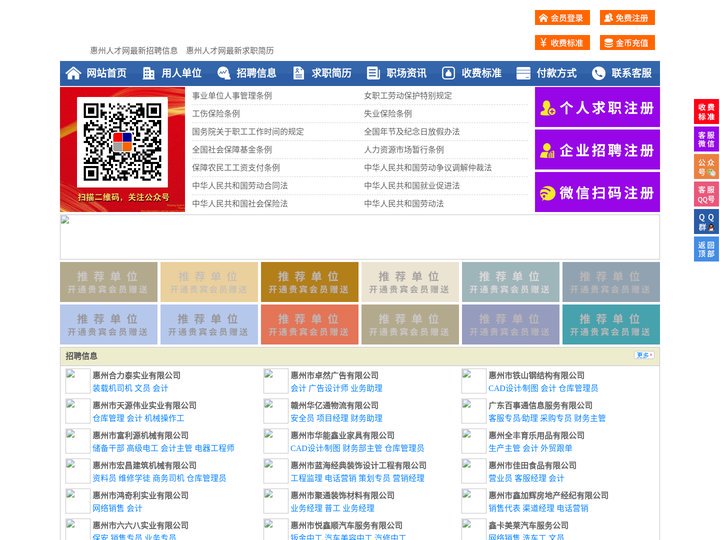Open company 惠州市铁山钢结构有限公司

tap(536, 375)
